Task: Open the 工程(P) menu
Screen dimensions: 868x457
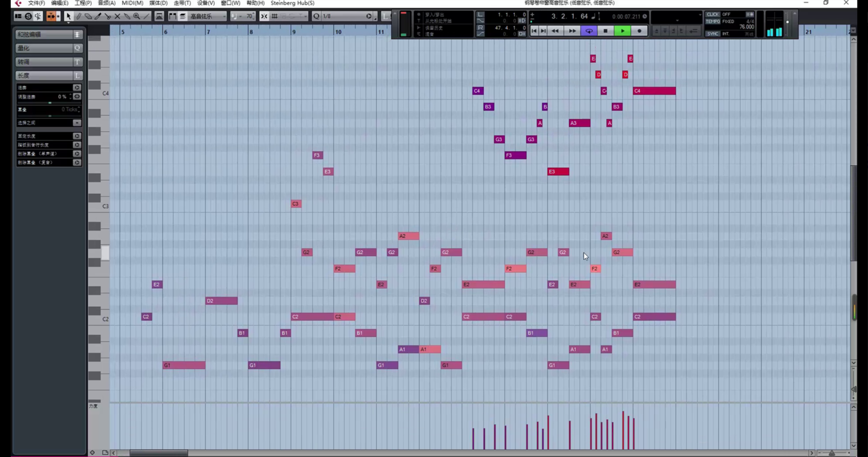Action: pos(83,3)
